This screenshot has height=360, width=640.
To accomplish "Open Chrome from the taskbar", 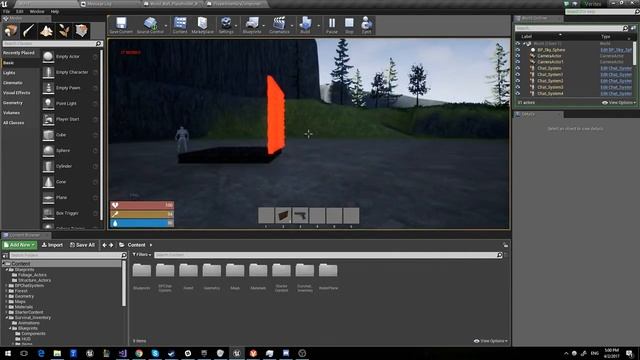I will click(139, 353).
